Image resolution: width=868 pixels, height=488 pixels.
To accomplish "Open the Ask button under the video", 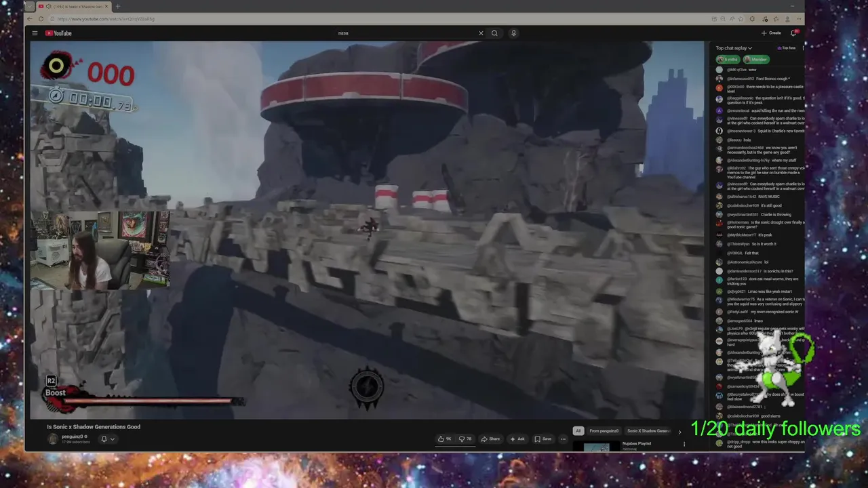I will (x=517, y=439).
